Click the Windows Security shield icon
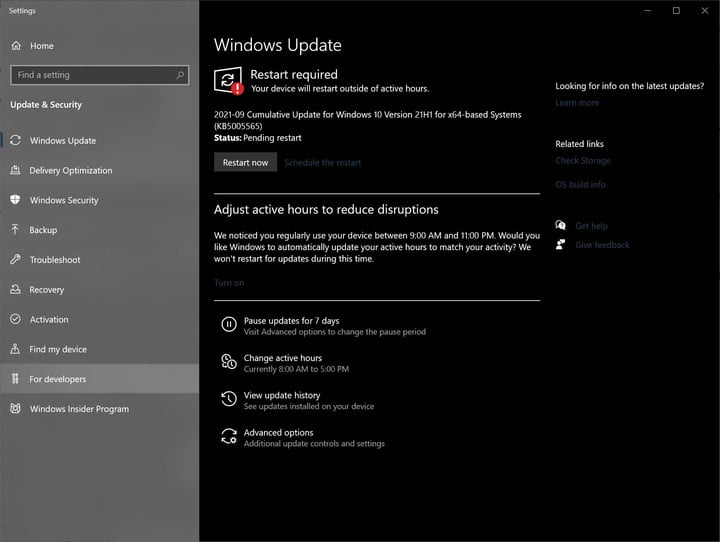This screenshot has width=720, height=542. pos(15,200)
